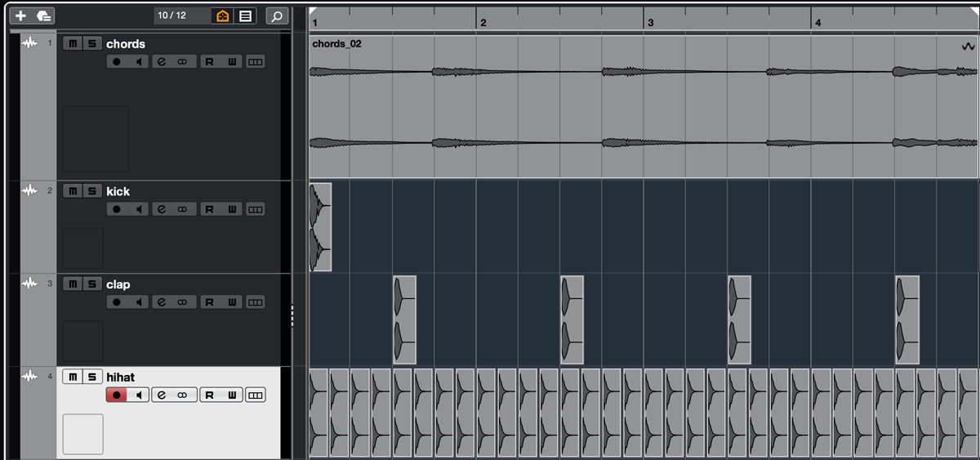This screenshot has width=980, height=460.
Task: Click the clap track waveform type icon
Action: 29,283
